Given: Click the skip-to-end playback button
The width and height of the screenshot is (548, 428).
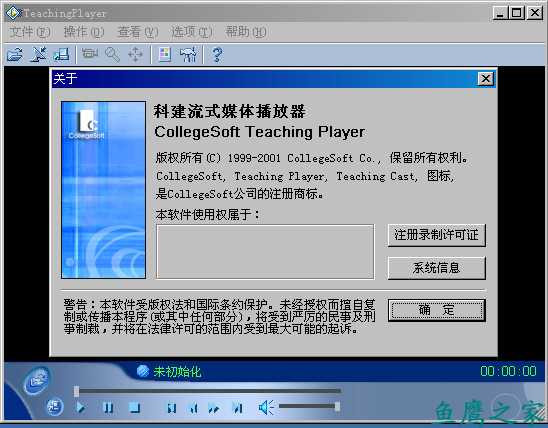Looking at the screenshot, I should 237,408.
